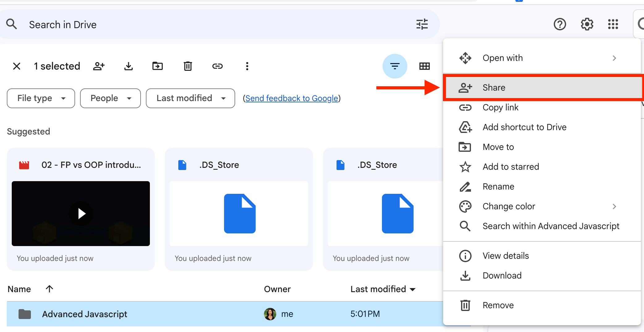The image size is (644, 332).
Task: Move the selected item using Move to icon
Action: (158, 66)
